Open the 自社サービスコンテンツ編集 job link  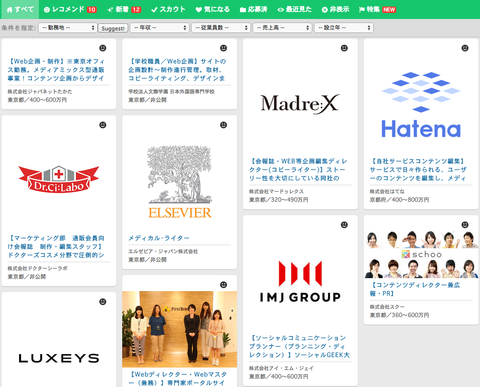418,170
